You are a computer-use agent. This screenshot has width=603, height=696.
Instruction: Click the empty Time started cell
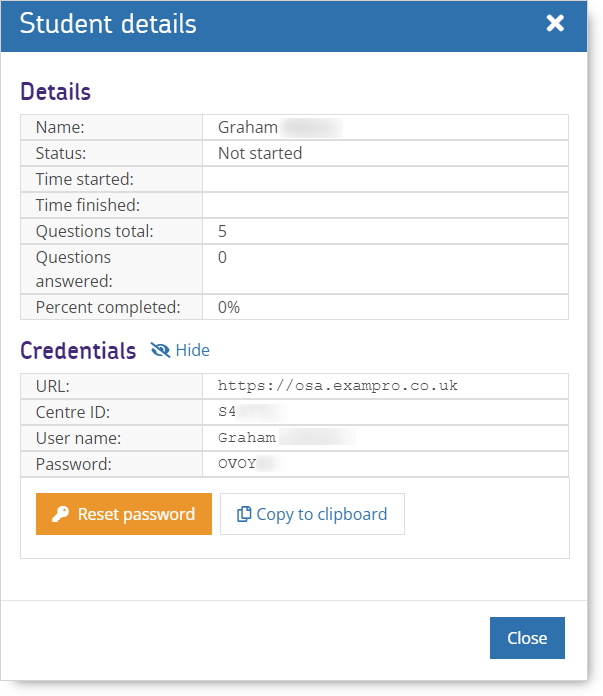click(385, 179)
